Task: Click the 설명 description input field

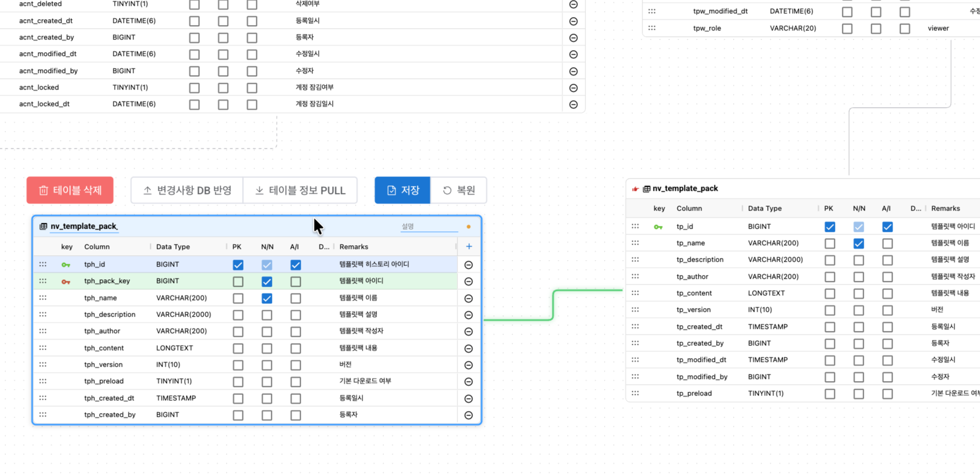Action: click(x=428, y=227)
